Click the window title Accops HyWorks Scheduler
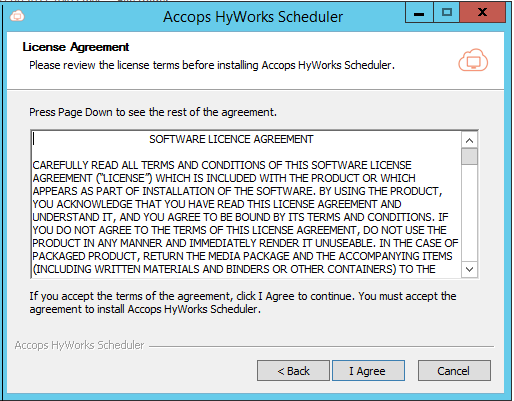This screenshot has height=401, width=514. pyautogui.click(x=253, y=17)
